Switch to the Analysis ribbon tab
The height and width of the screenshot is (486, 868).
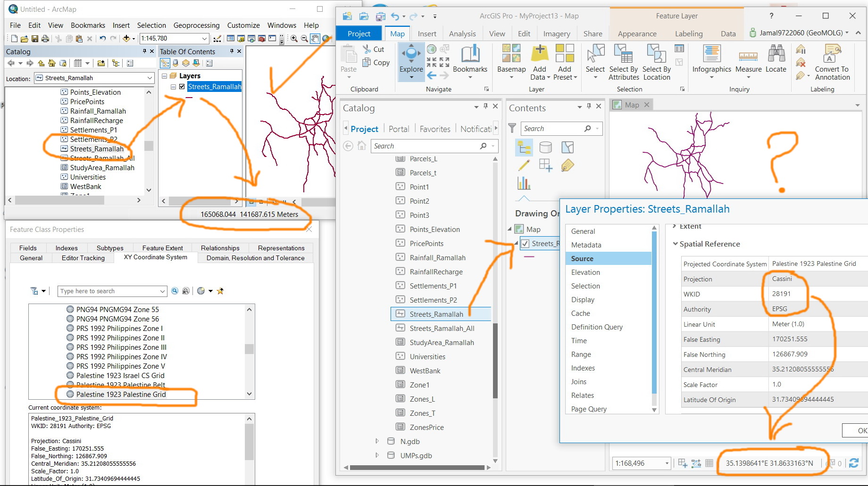pyautogui.click(x=462, y=33)
